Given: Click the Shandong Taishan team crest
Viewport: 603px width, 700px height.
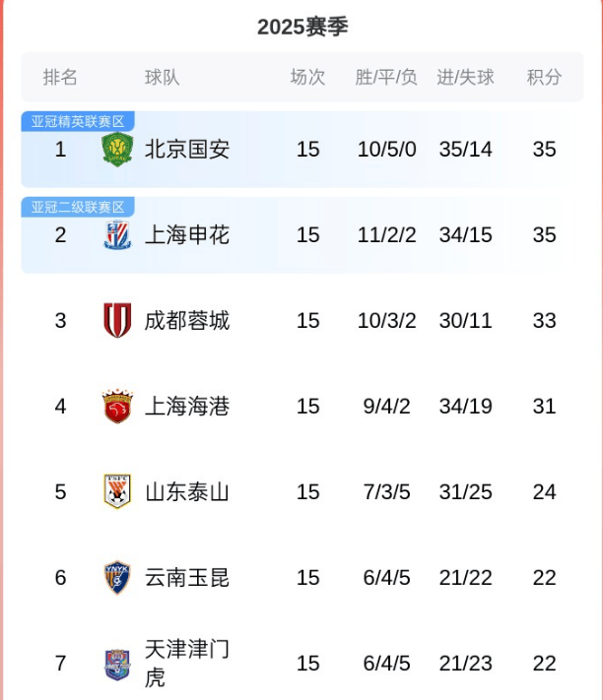Looking at the screenshot, I should (117, 491).
